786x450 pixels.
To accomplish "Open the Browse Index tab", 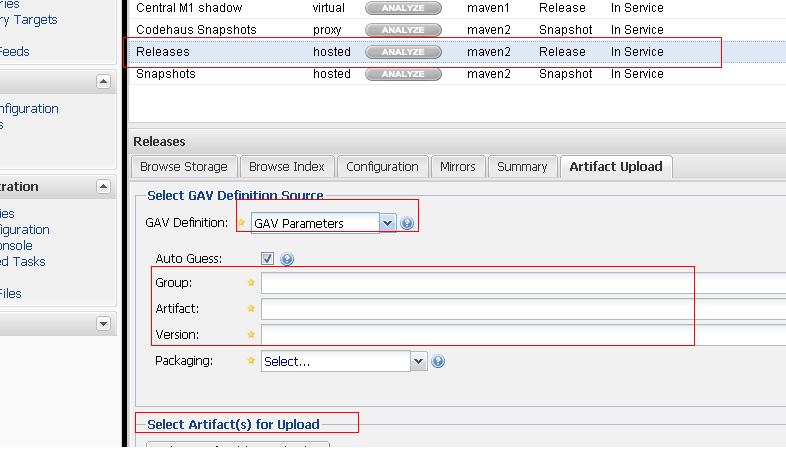I will click(x=286, y=167).
